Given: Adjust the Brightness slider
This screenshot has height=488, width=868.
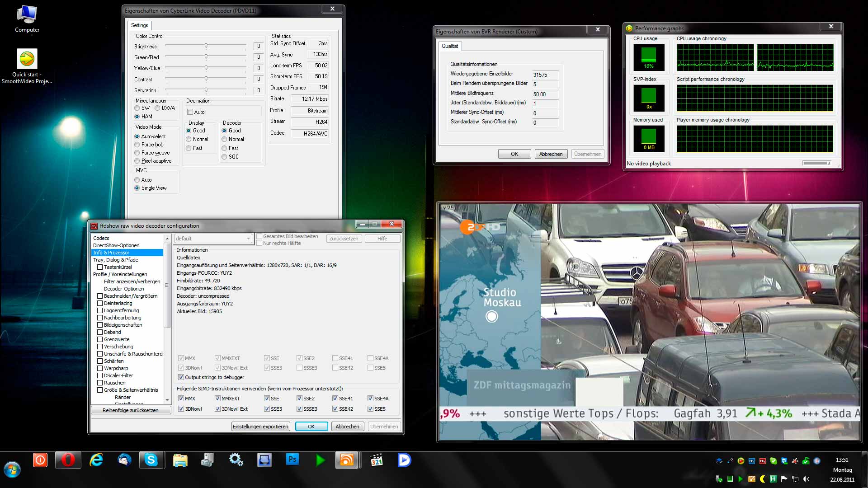Looking at the screenshot, I should click(x=206, y=46).
